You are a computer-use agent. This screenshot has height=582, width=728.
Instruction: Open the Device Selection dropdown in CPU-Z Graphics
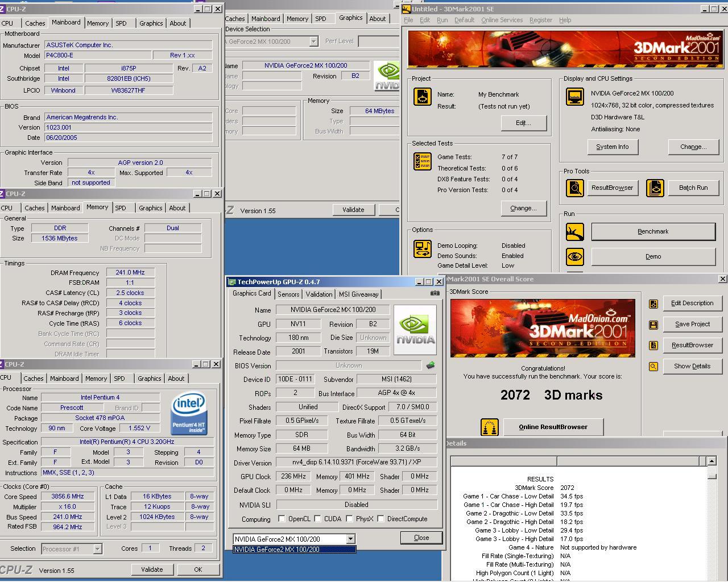coord(313,41)
